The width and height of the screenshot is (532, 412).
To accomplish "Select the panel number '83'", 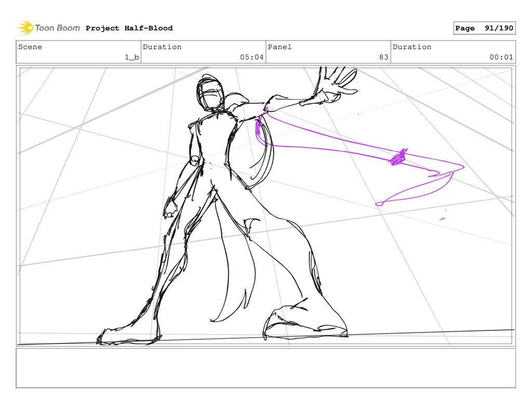I will 384,57.
